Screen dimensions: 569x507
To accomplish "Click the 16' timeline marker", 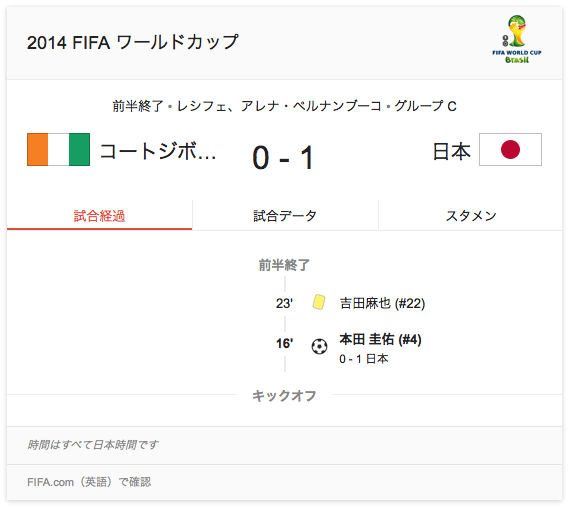I will (284, 343).
